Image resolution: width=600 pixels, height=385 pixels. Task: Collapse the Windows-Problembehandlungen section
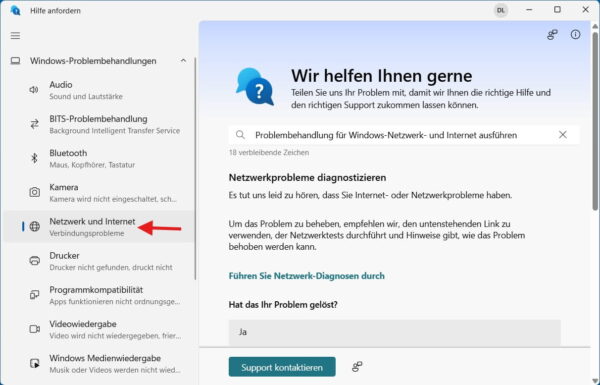[183, 61]
